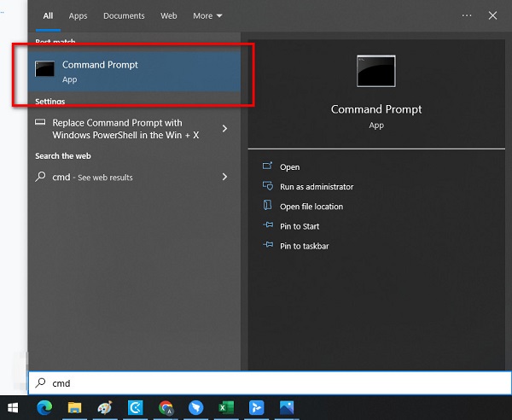Expand arrow beside cmd web results
The image size is (512, 420).
224,177
